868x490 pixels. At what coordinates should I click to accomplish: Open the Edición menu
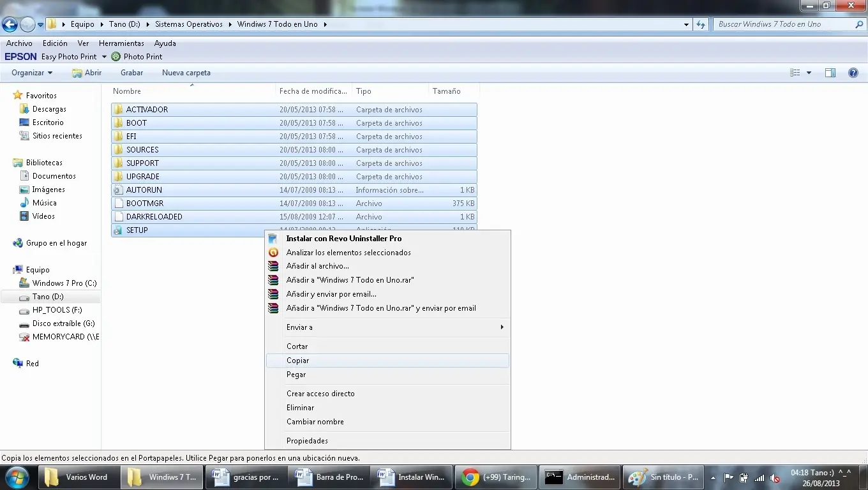pos(55,43)
